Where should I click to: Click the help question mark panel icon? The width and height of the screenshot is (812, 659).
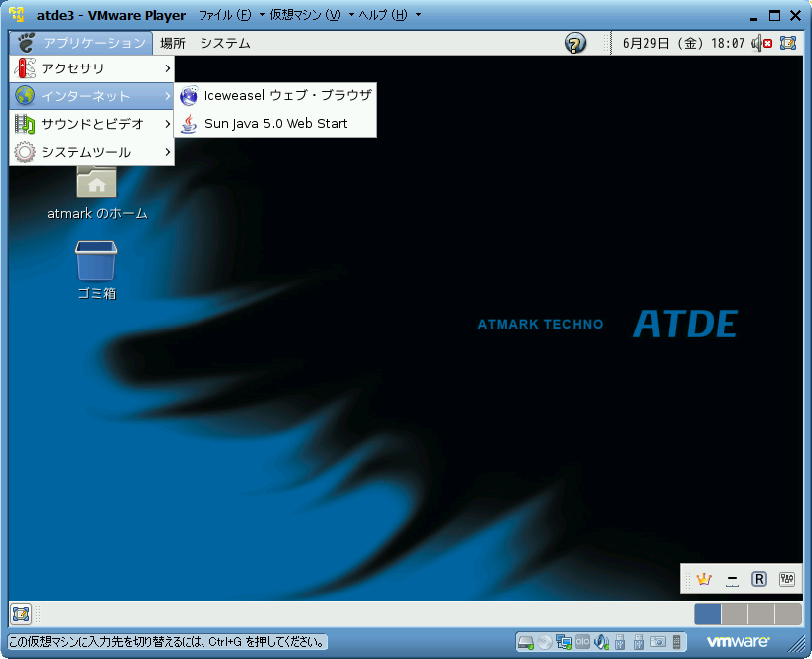[575, 43]
